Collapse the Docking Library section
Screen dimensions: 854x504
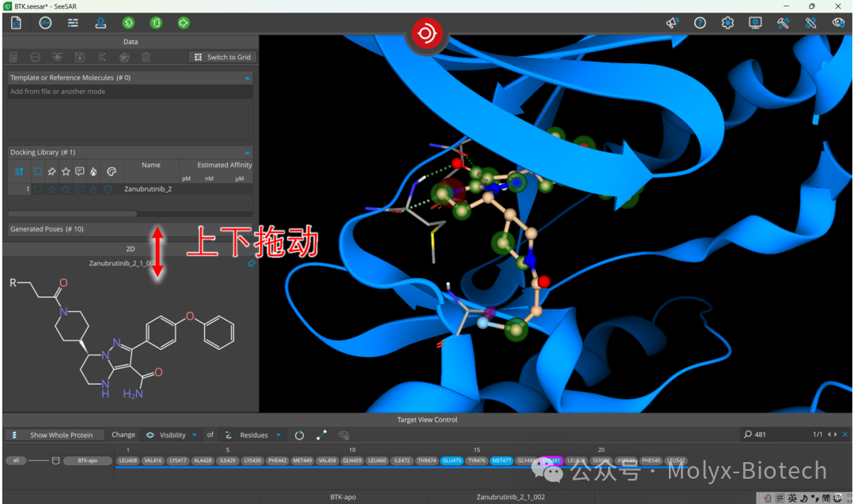pyautogui.click(x=248, y=153)
